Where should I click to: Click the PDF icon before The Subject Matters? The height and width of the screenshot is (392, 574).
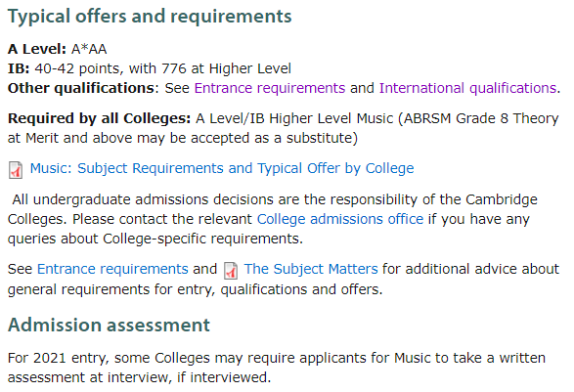tap(231, 271)
